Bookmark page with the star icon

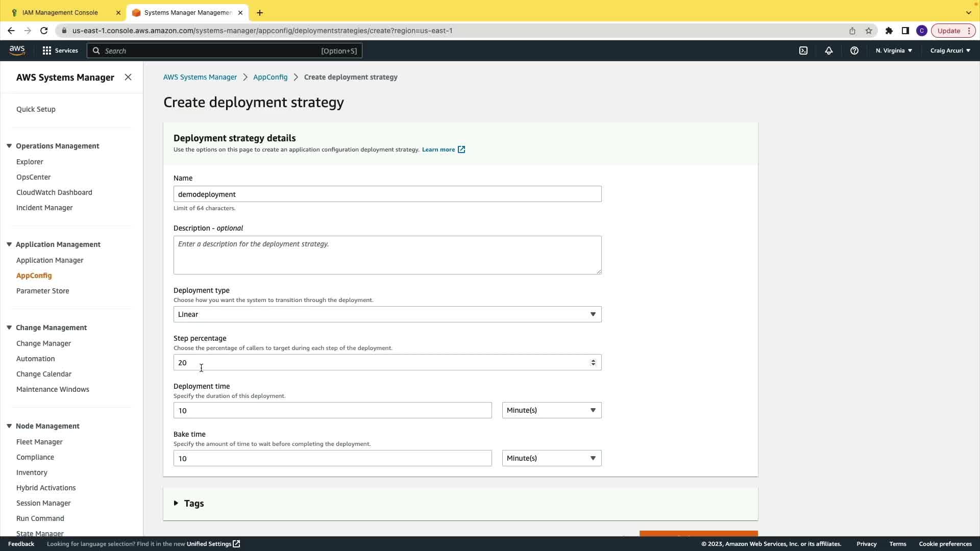[x=869, y=31]
